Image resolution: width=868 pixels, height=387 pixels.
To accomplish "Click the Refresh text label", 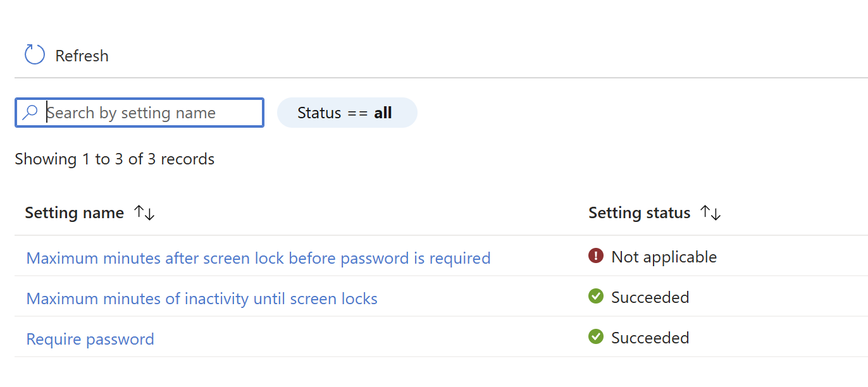I will click(x=82, y=56).
